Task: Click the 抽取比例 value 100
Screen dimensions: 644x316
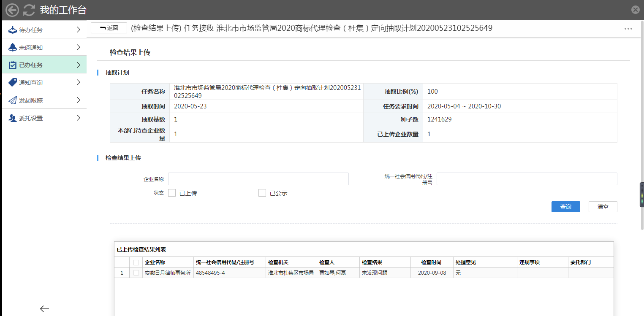Action: [432, 92]
